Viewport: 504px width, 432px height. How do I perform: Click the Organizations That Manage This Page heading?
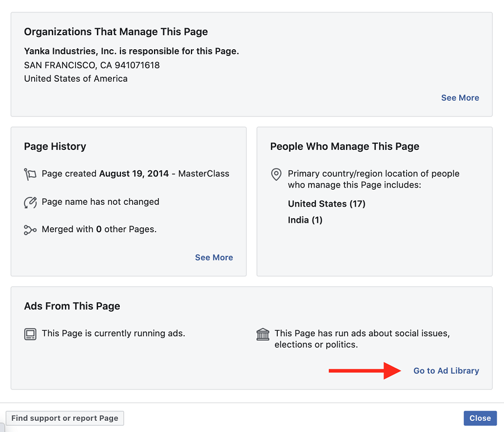[116, 32]
